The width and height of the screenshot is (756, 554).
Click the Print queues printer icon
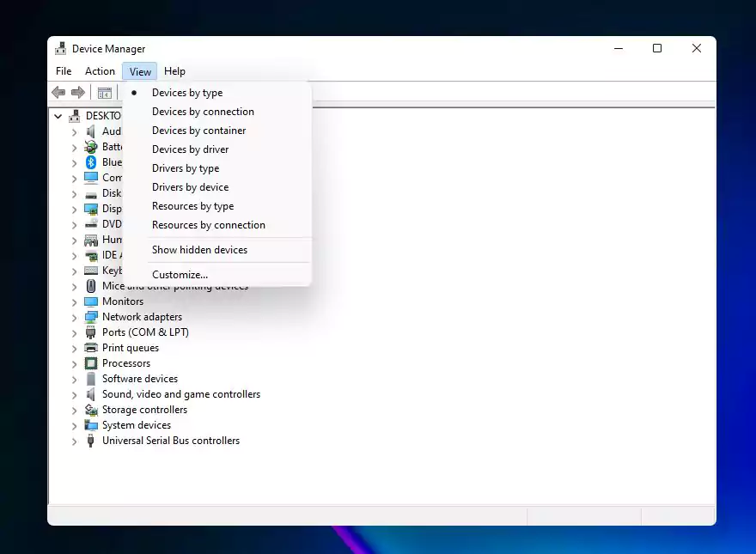coord(91,348)
